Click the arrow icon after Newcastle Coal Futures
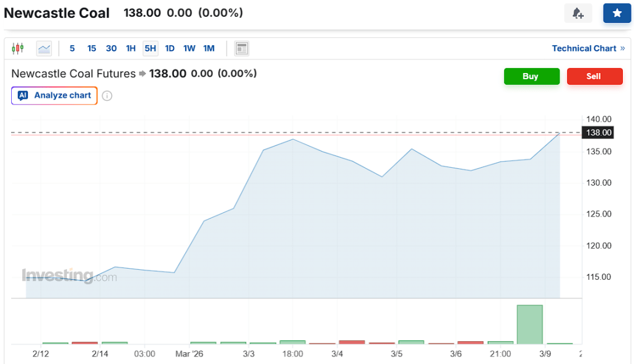This screenshot has height=364, width=634. pyautogui.click(x=142, y=74)
